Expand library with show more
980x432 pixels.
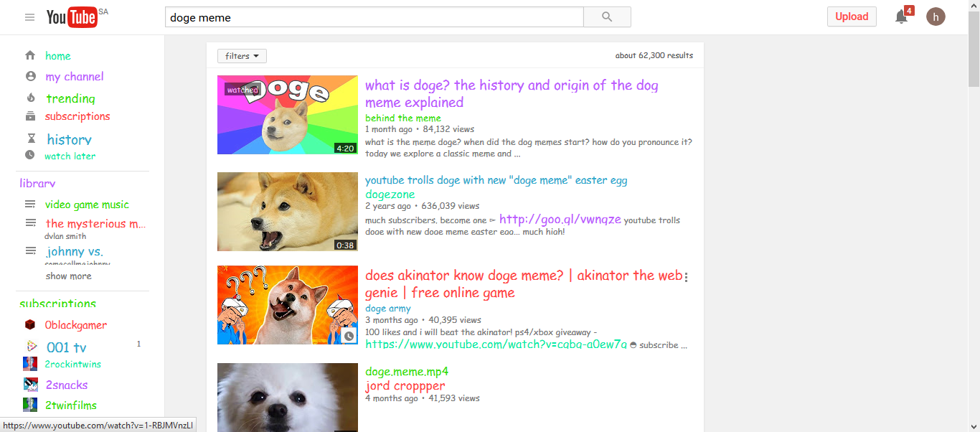(x=69, y=276)
